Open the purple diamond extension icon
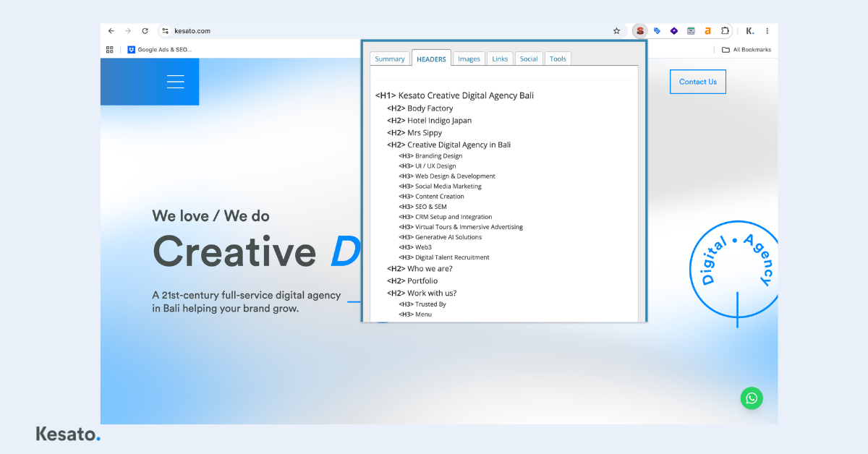868x454 pixels. click(x=674, y=31)
